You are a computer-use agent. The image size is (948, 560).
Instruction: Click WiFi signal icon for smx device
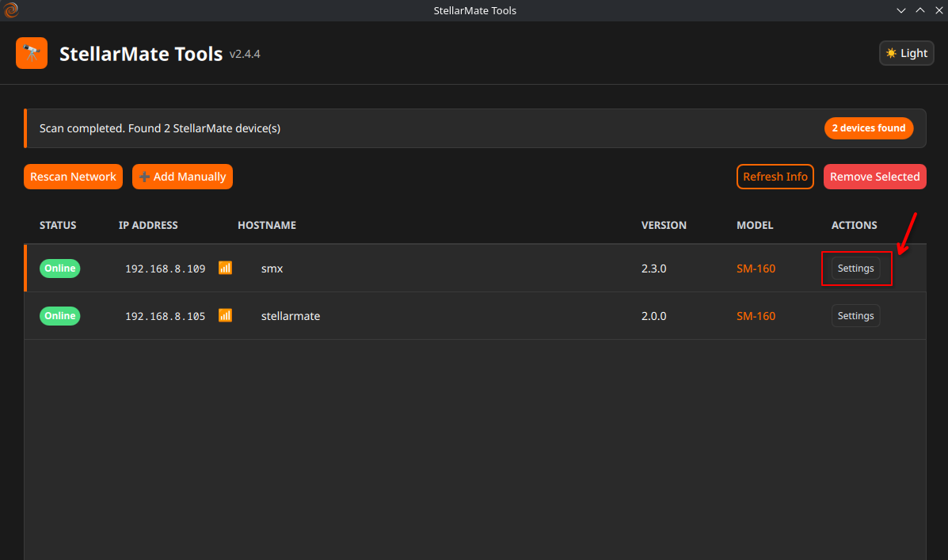tap(225, 268)
